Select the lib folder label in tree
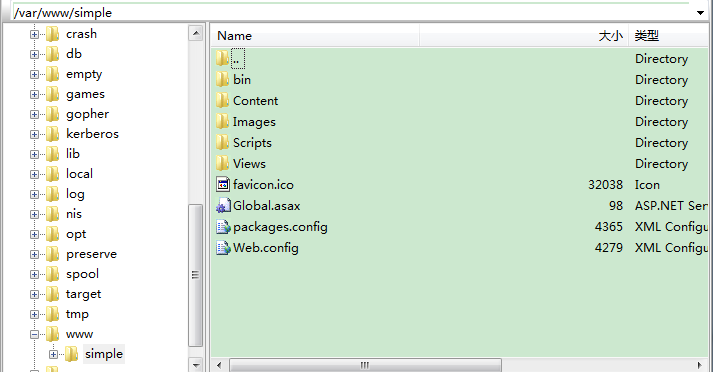Viewport: 713px width, 372px height. pos(73,154)
